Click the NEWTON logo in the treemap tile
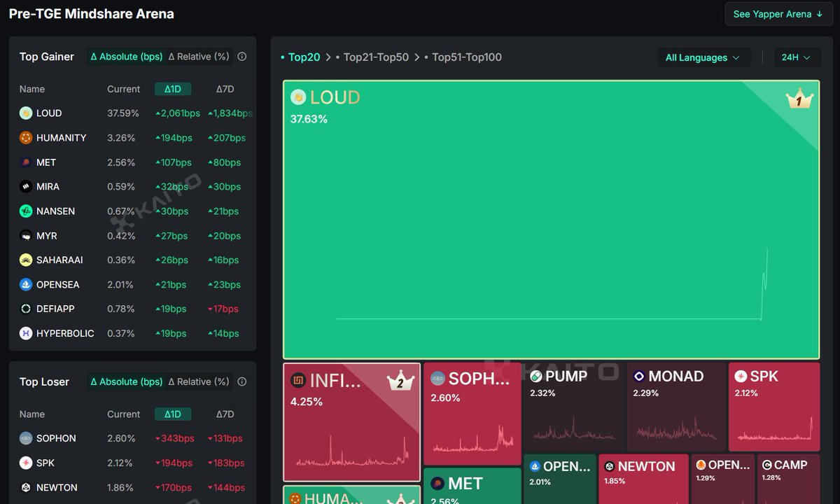This screenshot has width=840, height=504. coord(610,467)
